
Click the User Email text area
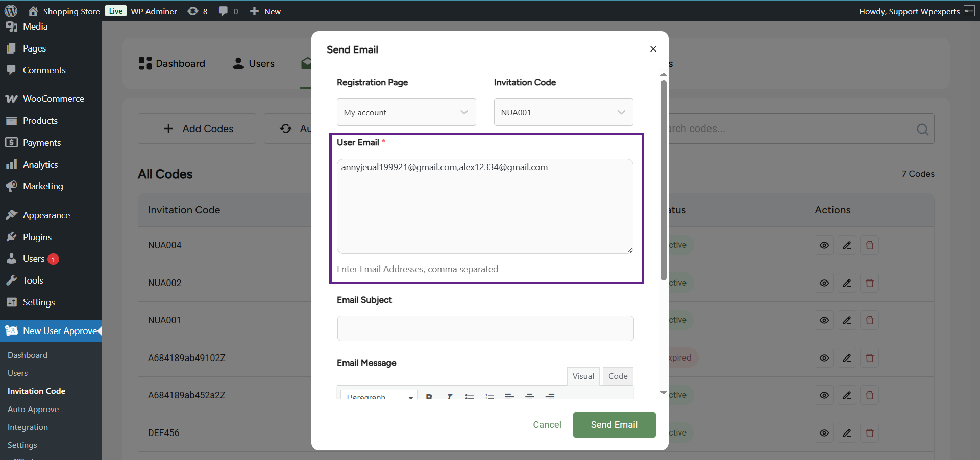[485, 206]
